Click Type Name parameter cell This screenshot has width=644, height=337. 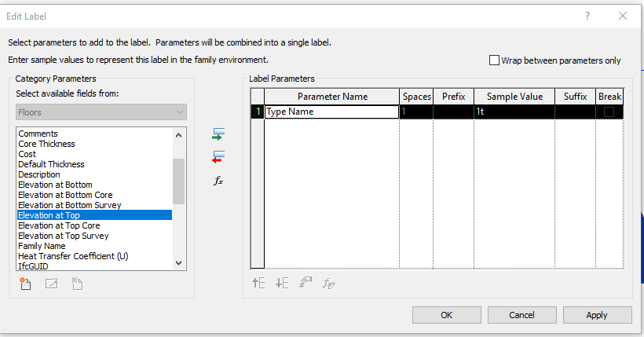click(332, 112)
